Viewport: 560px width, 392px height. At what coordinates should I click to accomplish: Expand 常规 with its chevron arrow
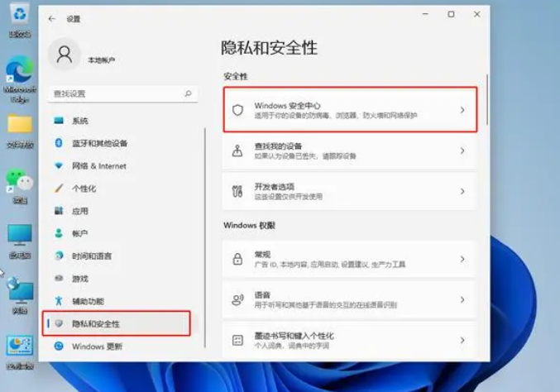coord(462,259)
